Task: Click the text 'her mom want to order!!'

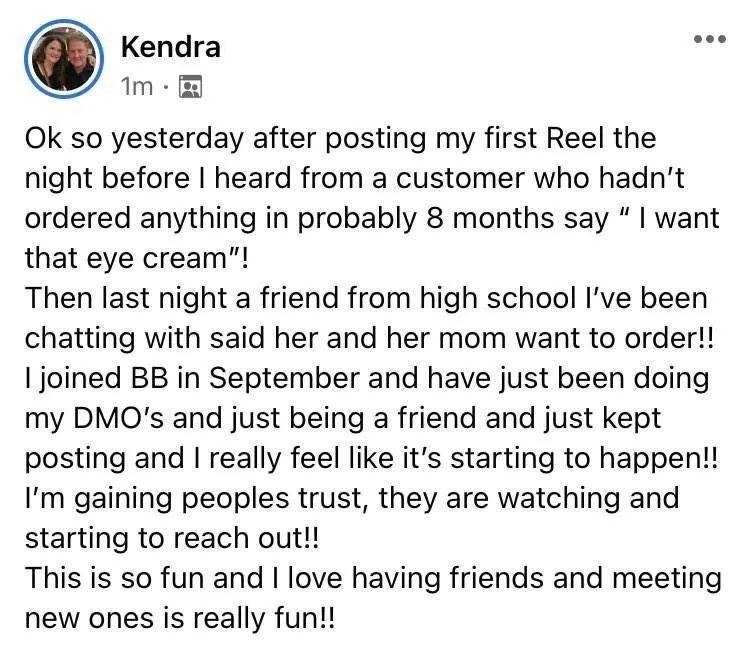Action: pyautogui.click(x=550, y=339)
